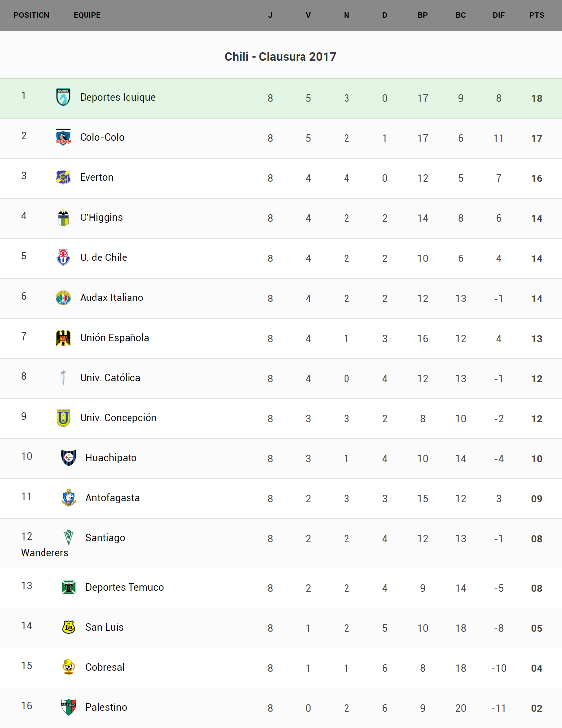Click the Palestino team crest
Viewport: 562px width, 728px height.
(x=69, y=707)
